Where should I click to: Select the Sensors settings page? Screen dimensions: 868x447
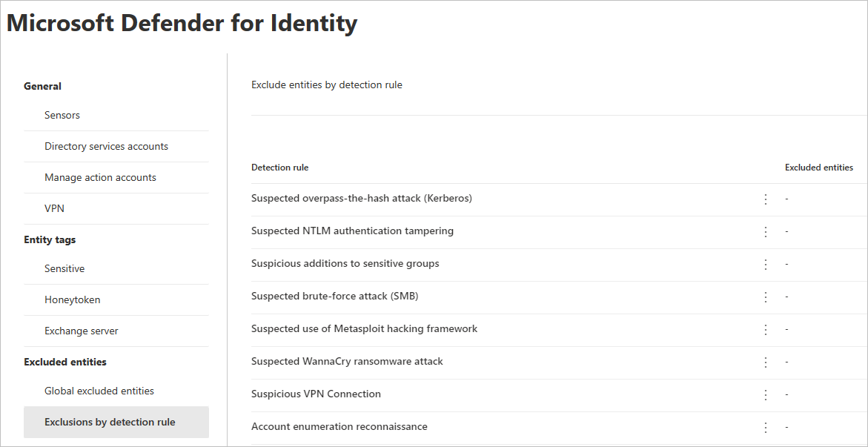point(62,115)
